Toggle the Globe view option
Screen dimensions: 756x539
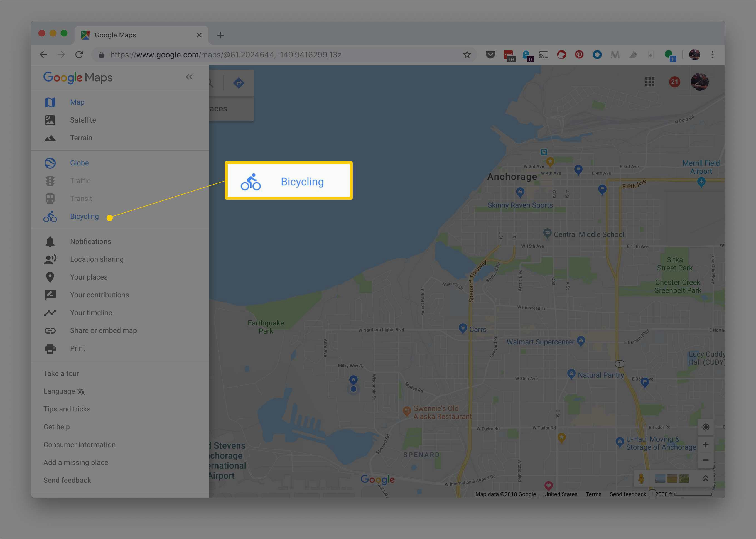79,163
